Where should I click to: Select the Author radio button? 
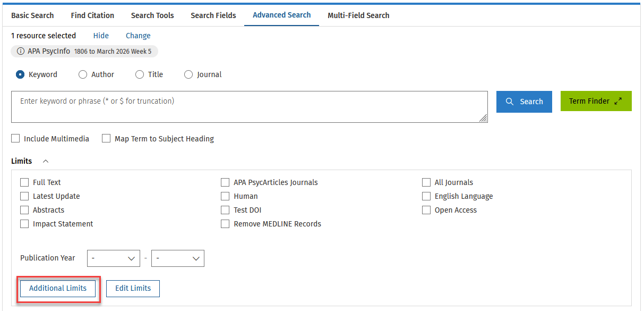click(x=83, y=74)
